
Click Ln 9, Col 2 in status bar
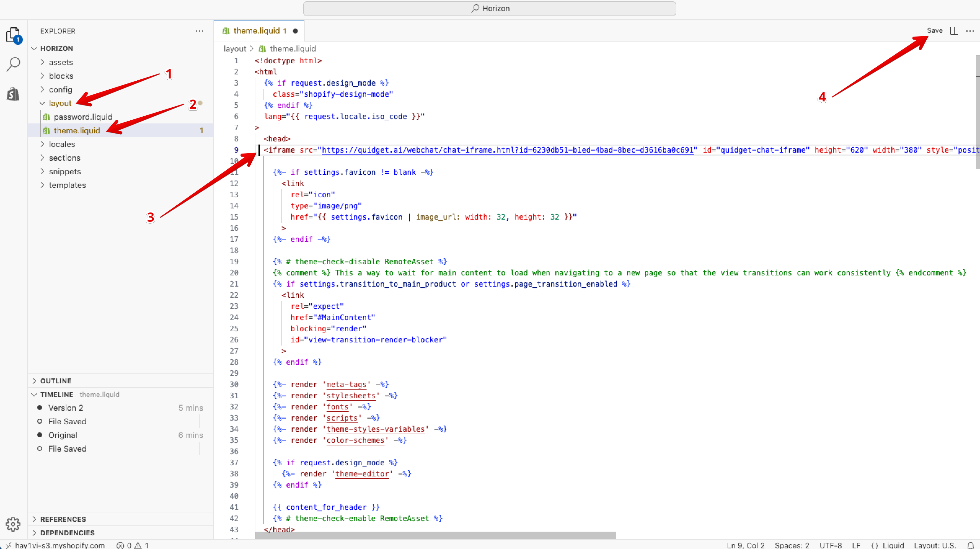pos(745,545)
